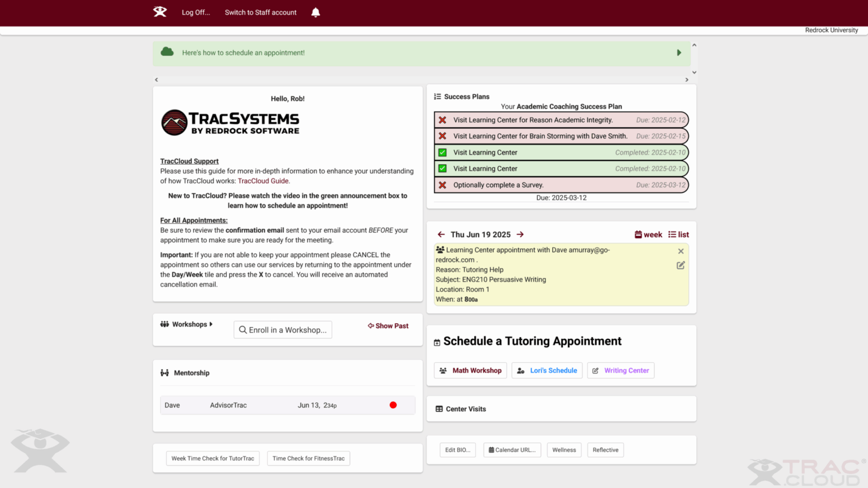This screenshot has width=868, height=488.
Task: Open the TracCloud Guide link
Action: click(x=263, y=180)
